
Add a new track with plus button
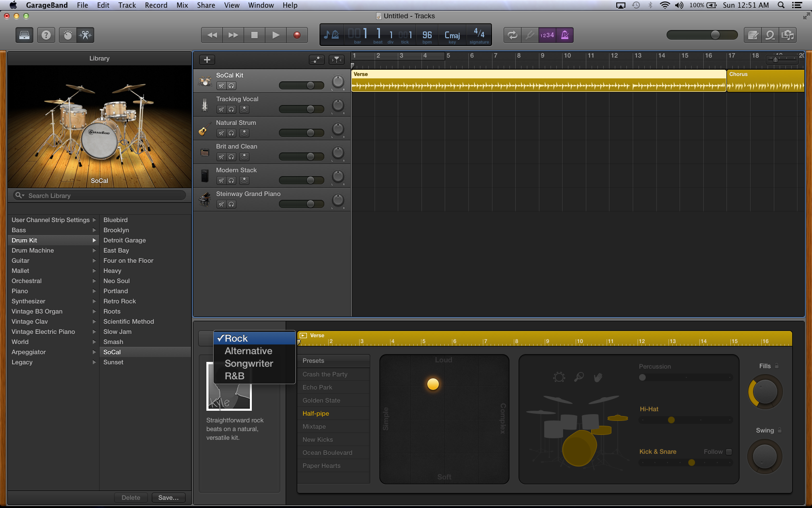tap(207, 60)
